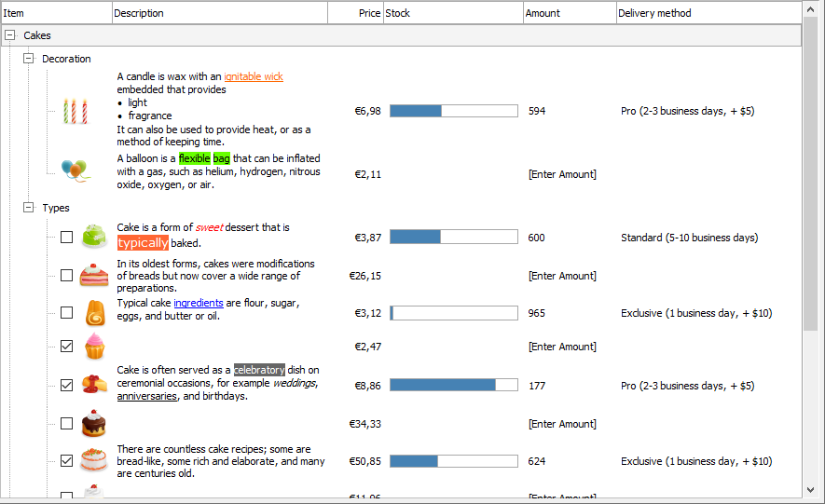Click the green highlighted word 'flexible'
This screenshot has width=825, height=504.
click(195, 158)
